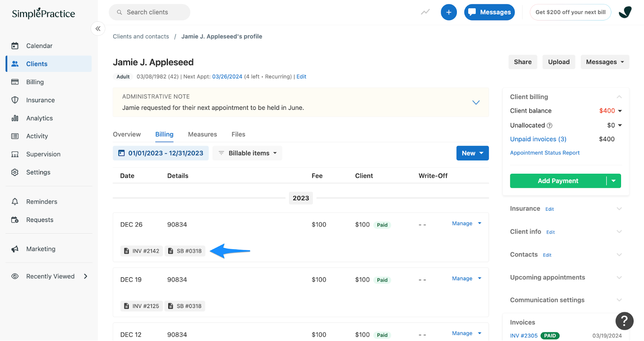The image size is (644, 341).
Task: Open the Billable items filter dropdown
Action: tap(248, 153)
